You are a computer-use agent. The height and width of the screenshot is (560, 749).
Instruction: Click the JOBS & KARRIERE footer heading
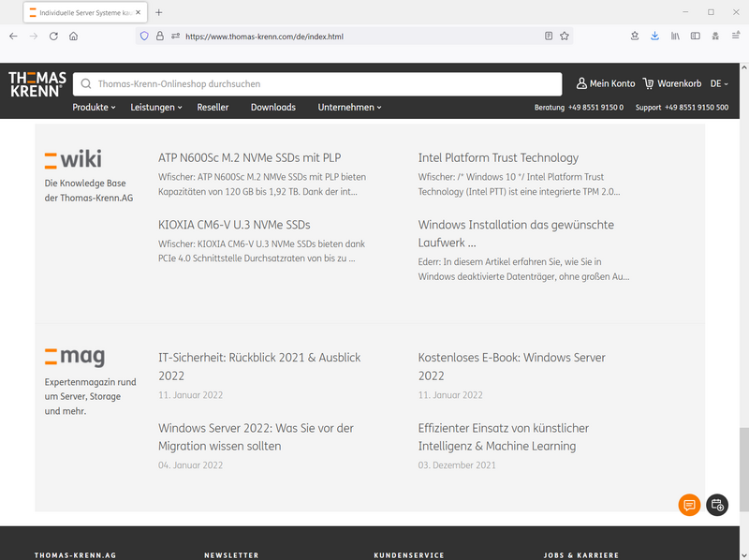[580, 555]
